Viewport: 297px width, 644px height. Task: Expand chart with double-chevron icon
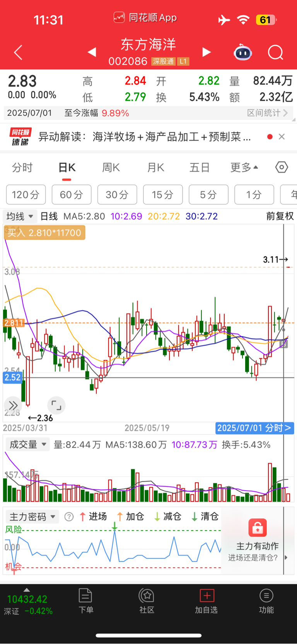13,405
